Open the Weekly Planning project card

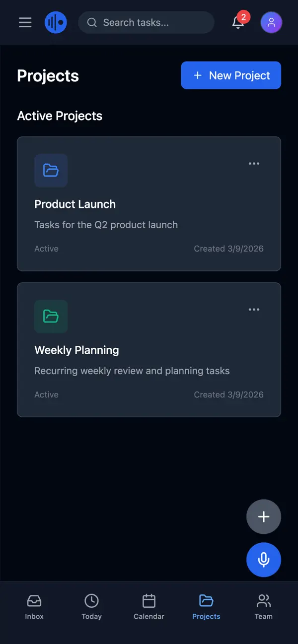coord(149,349)
